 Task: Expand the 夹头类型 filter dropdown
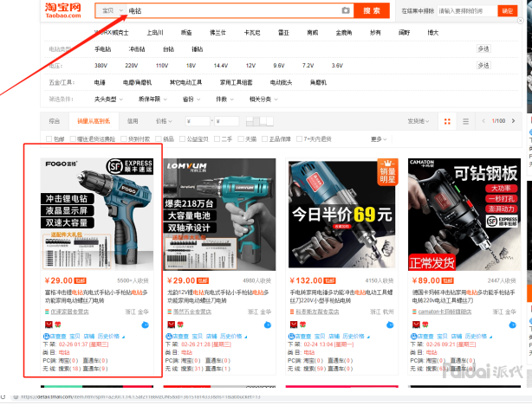point(108,100)
